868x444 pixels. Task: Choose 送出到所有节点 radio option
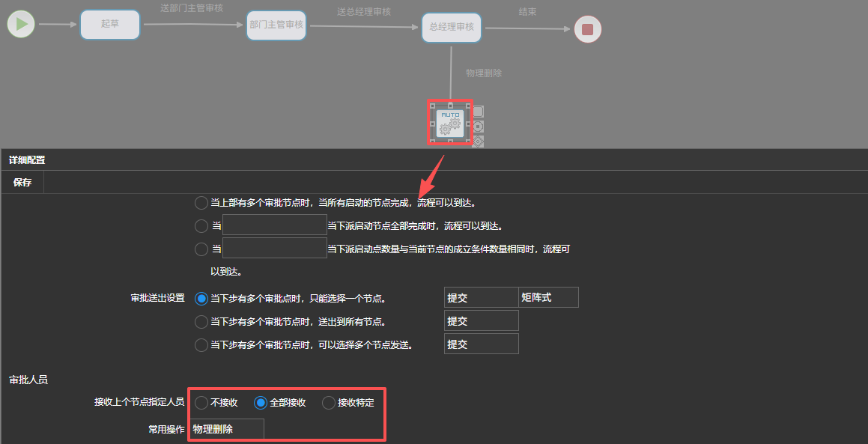click(x=201, y=321)
